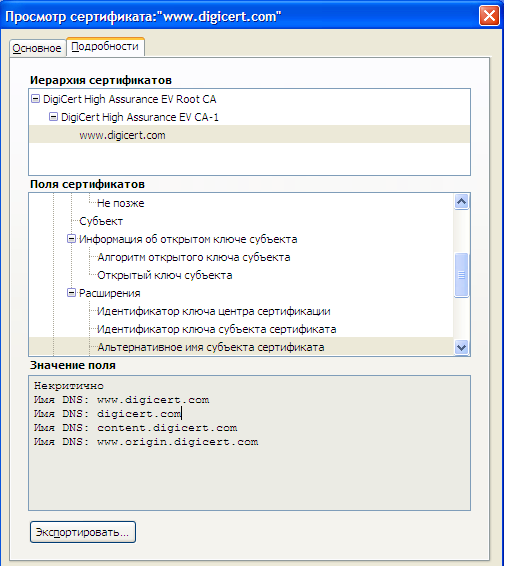
Task: Collapse Информация об открытом ключе субъекта
Action: (x=71, y=239)
